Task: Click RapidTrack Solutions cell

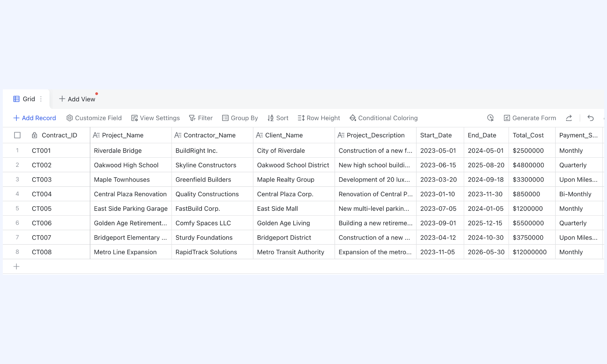Action: (212, 252)
